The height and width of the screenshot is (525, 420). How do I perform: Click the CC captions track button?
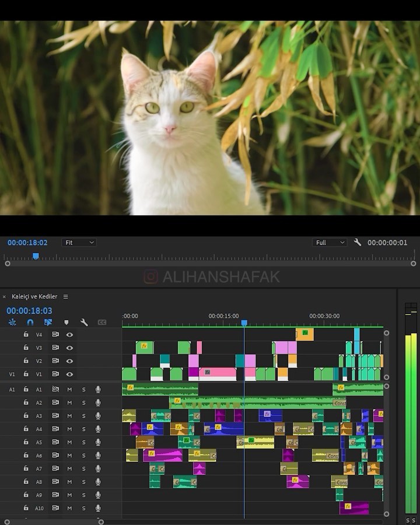(102, 322)
